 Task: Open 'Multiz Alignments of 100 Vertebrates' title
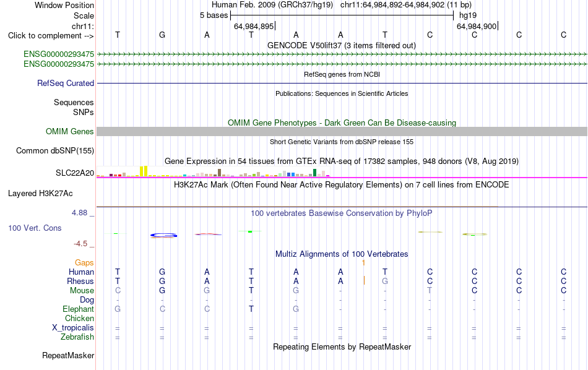[342, 254]
